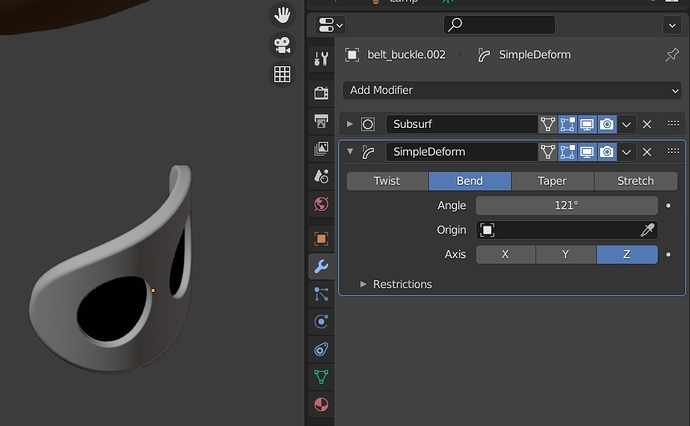Toggle SimpleDeform render visibility

point(607,152)
